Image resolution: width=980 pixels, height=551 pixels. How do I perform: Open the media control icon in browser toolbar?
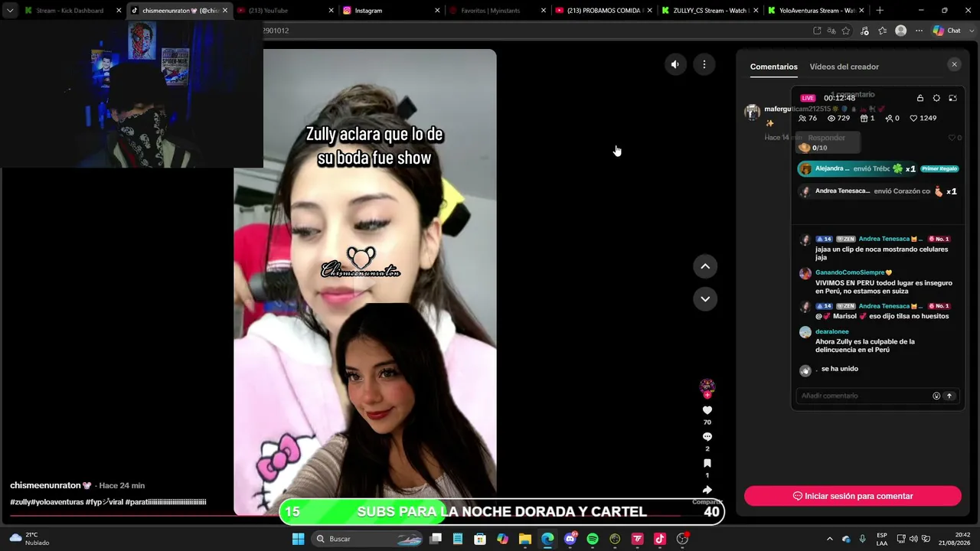pyautogui.click(x=864, y=31)
